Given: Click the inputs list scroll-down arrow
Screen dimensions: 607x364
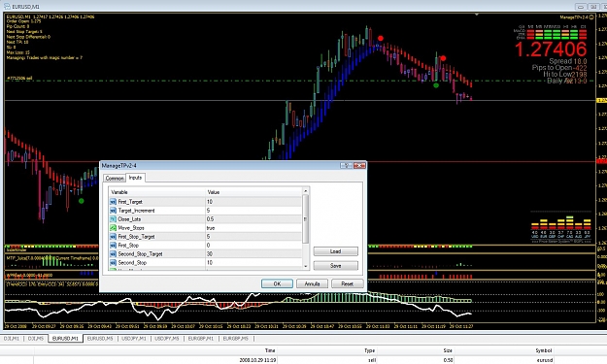Looking at the screenshot, I should 305,266.
